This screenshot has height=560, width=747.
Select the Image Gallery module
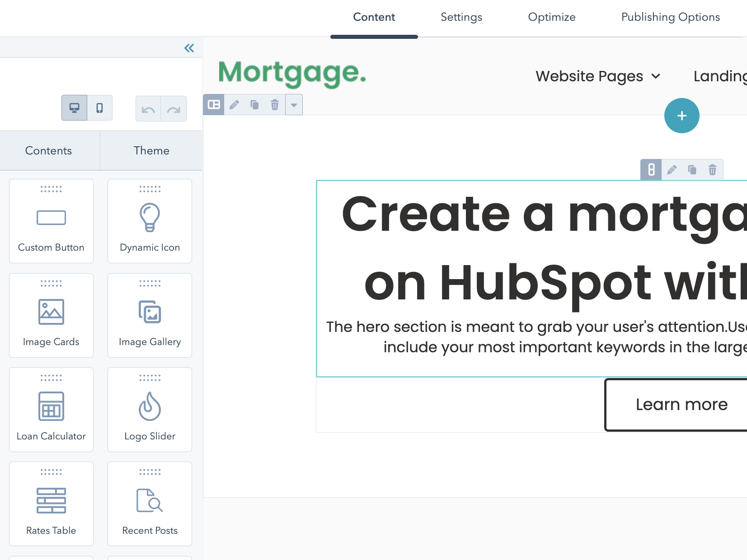click(150, 315)
